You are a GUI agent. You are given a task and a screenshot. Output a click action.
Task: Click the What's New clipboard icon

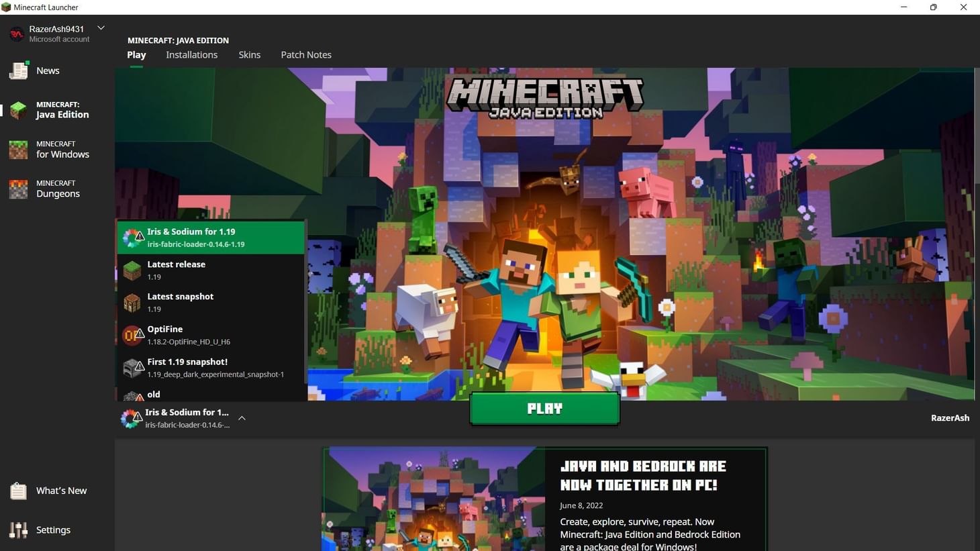pyautogui.click(x=18, y=491)
